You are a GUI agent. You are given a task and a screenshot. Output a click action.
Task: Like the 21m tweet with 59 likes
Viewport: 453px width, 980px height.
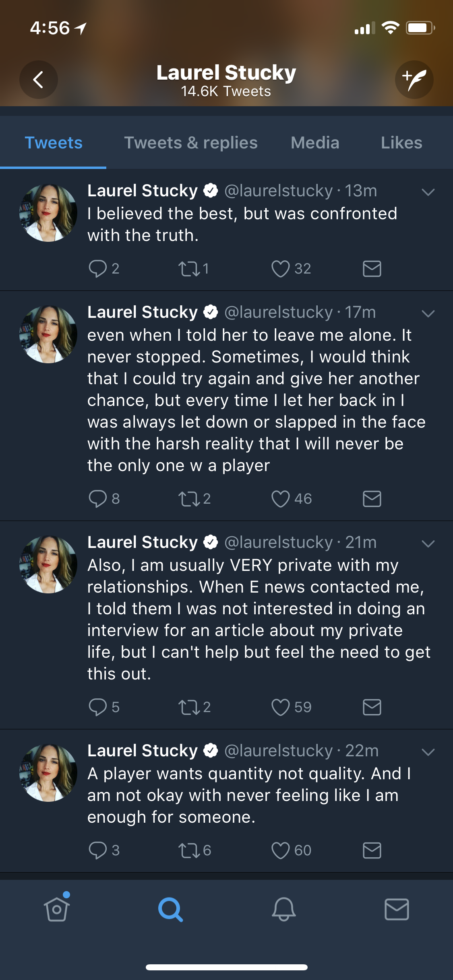[x=280, y=707]
